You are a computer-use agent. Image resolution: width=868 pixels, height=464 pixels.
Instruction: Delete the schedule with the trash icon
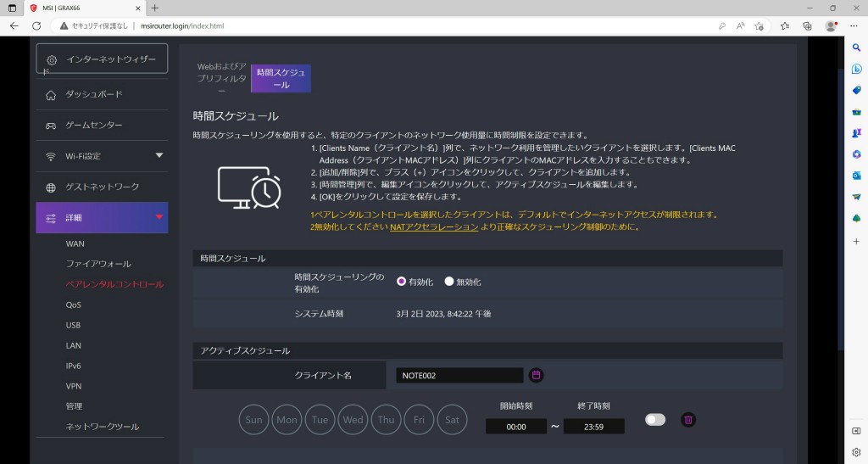tap(688, 420)
